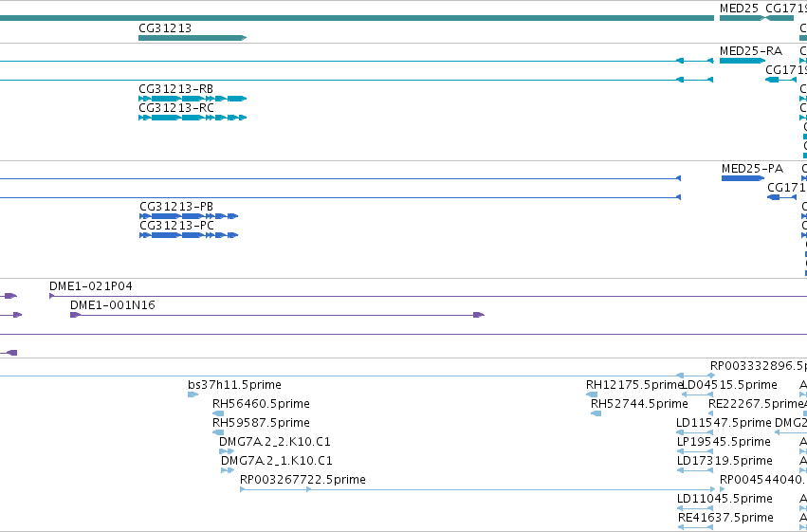Select the RP003267722.5prime EST line
Screen dimensions: 807x532
(x=478, y=489)
